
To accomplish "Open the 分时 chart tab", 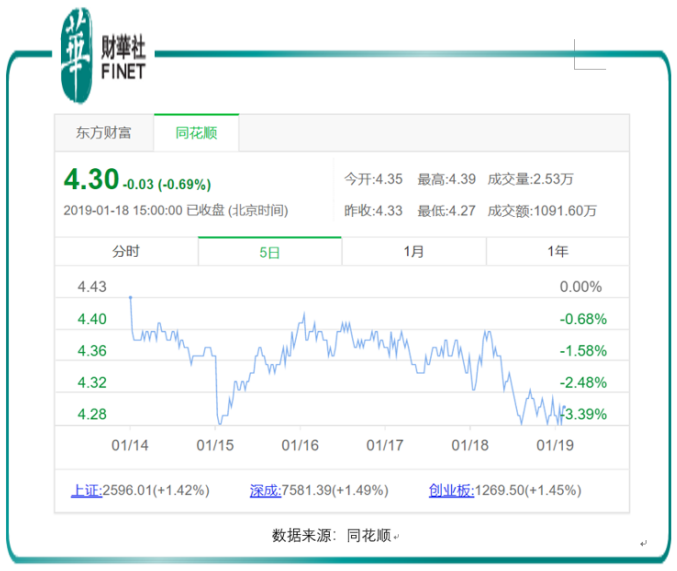I will [126, 251].
